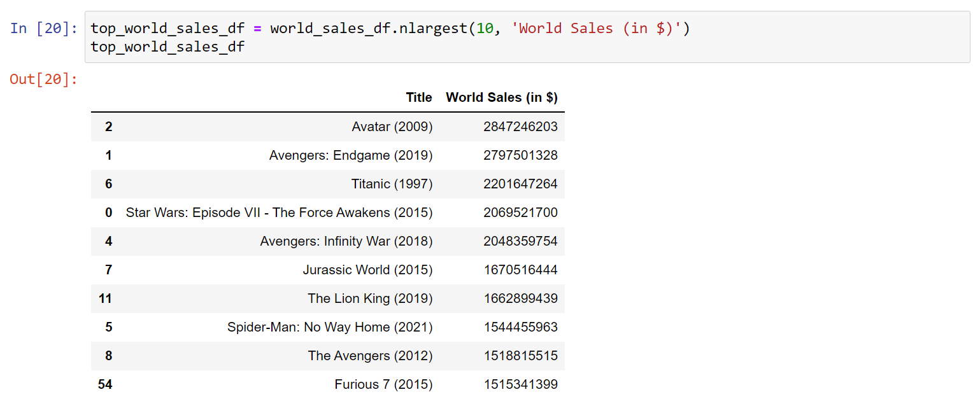Click the Titanic (1997) title cell
980x406 pixels.
(x=392, y=184)
